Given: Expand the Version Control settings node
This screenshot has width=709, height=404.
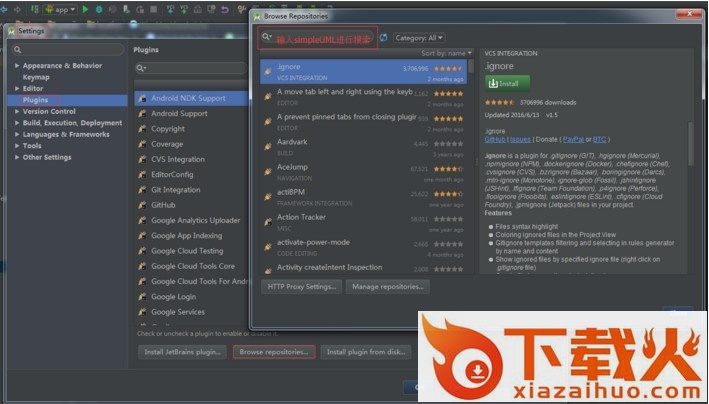Looking at the screenshot, I should (x=17, y=111).
